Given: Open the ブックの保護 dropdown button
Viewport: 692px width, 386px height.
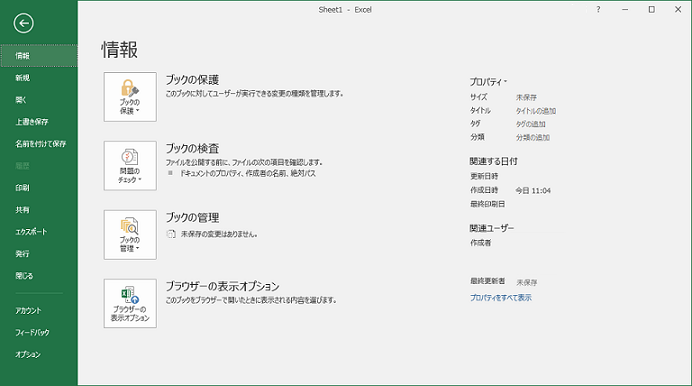Looking at the screenshot, I should pos(130,97).
